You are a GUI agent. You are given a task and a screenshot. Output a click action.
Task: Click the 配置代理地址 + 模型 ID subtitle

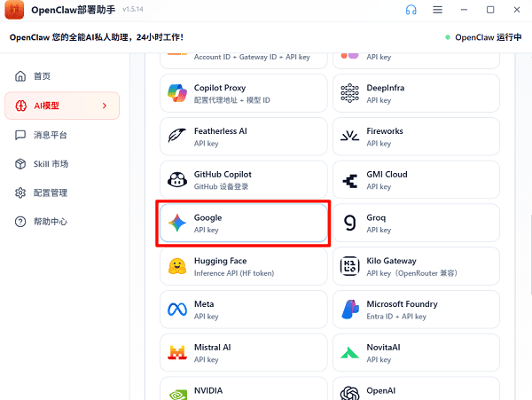click(232, 100)
